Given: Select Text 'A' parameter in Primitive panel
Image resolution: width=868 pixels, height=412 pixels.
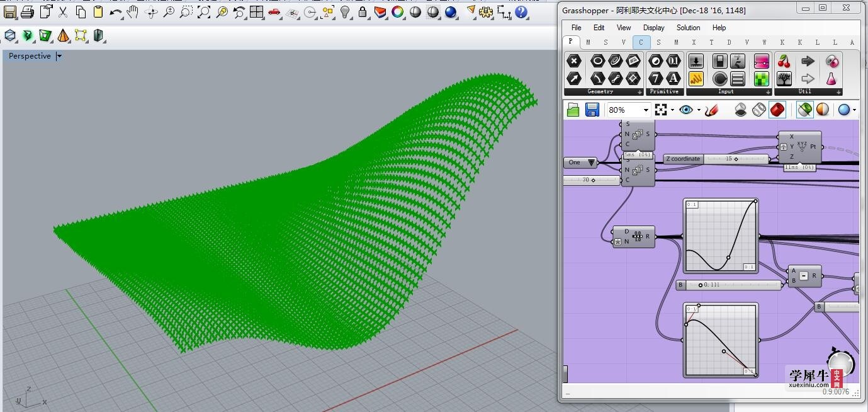Looking at the screenshot, I should (674, 79).
